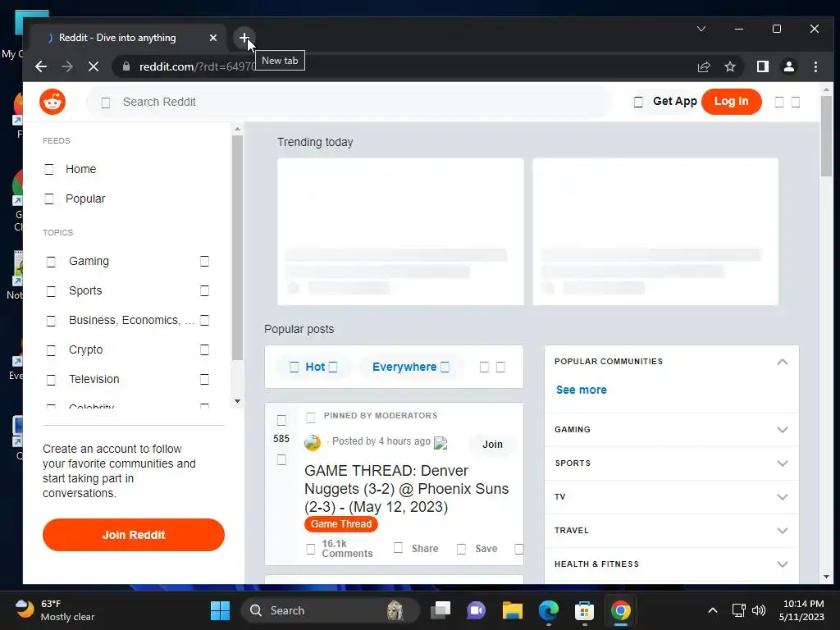The height and width of the screenshot is (630, 840).
Task: Click the Log In button
Action: 731,101
